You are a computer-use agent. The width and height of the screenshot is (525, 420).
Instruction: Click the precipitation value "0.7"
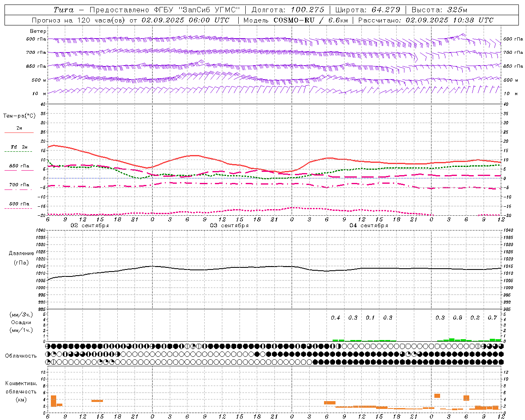pos(493,317)
